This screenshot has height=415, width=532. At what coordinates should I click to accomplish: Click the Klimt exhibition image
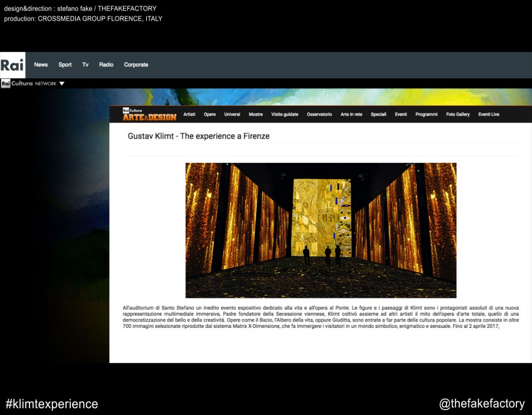coord(321,230)
